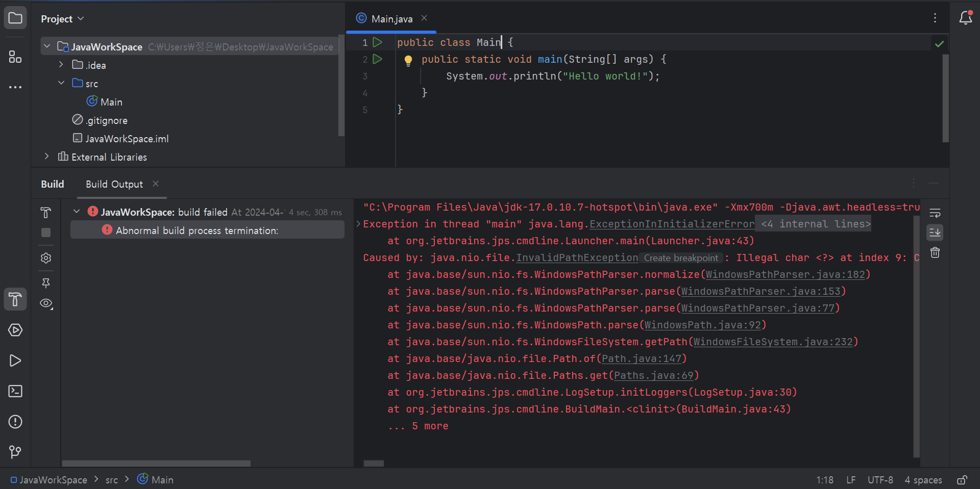Open the line separator LF selector

point(850,480)
